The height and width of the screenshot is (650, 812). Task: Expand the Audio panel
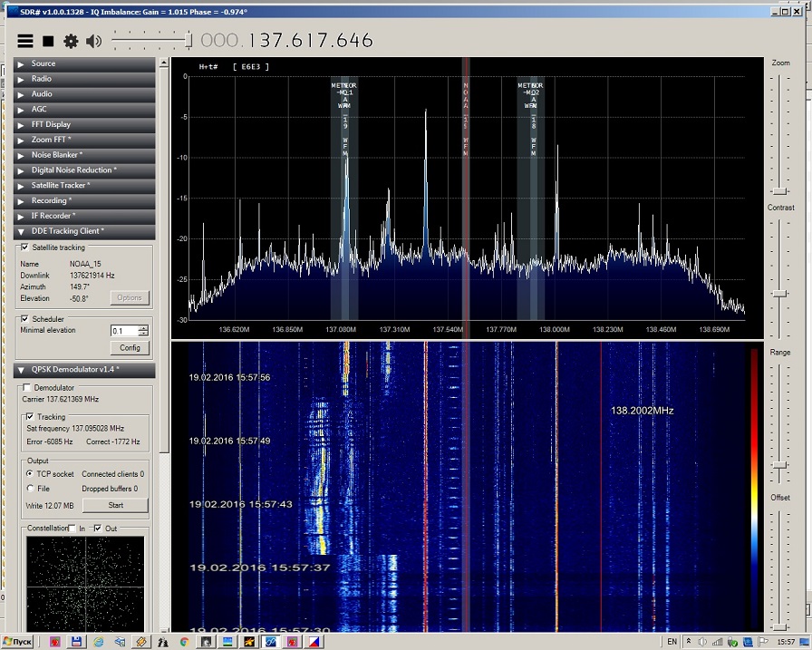[x=84, y=94]
